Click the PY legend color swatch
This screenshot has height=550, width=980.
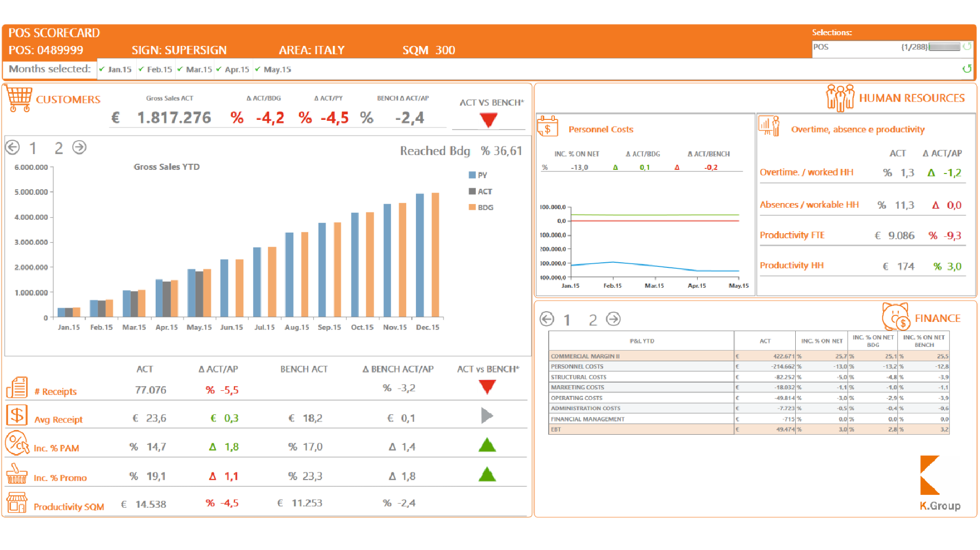click(472, 175)
